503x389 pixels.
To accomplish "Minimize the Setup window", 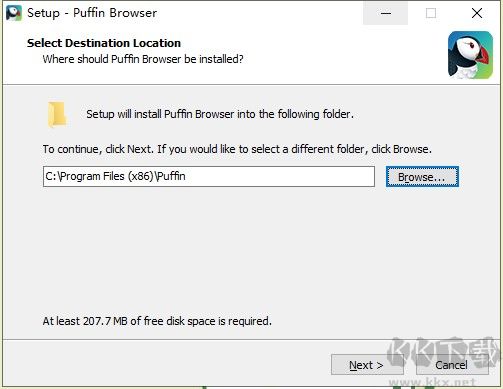I will pyautogui.click(x=385, y=13).
